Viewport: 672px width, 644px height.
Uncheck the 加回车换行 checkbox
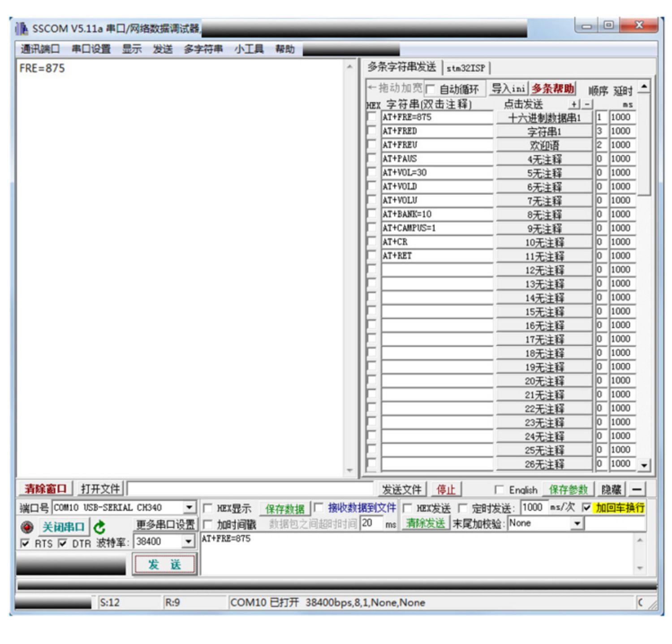(586, 507)
